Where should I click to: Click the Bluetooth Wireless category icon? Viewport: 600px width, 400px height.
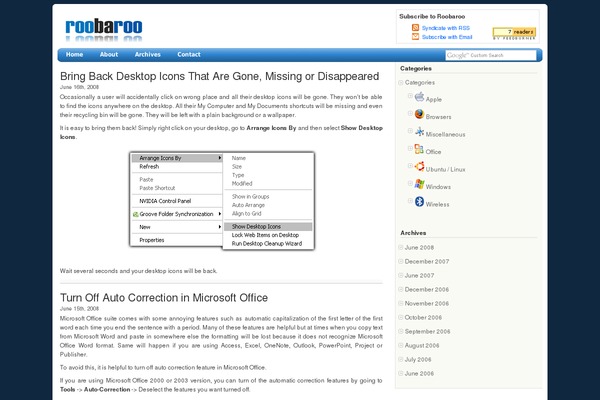419,201
